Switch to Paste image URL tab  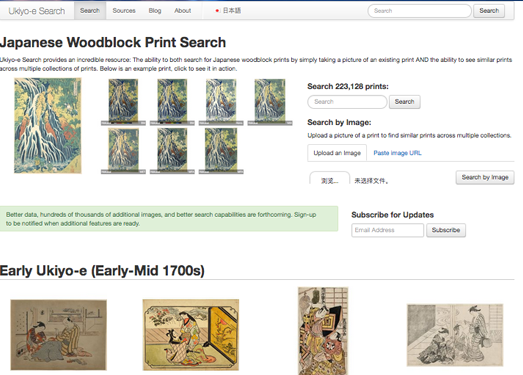click(397, 153)
